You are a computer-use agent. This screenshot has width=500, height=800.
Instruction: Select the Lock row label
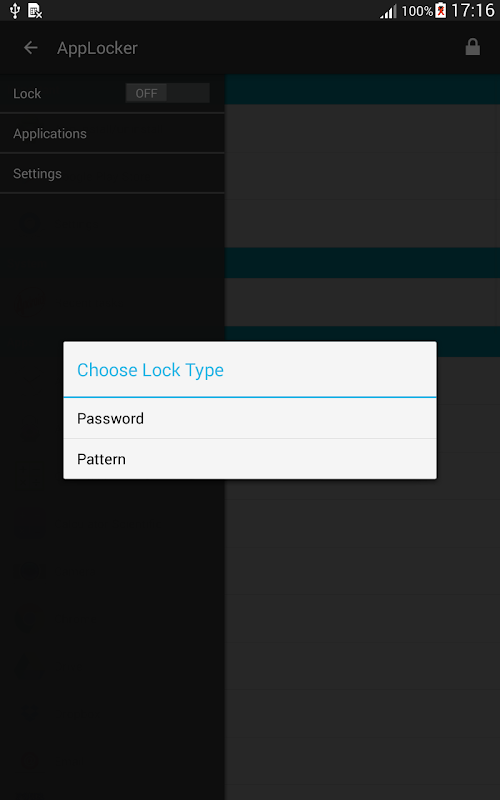coord(27,93)
